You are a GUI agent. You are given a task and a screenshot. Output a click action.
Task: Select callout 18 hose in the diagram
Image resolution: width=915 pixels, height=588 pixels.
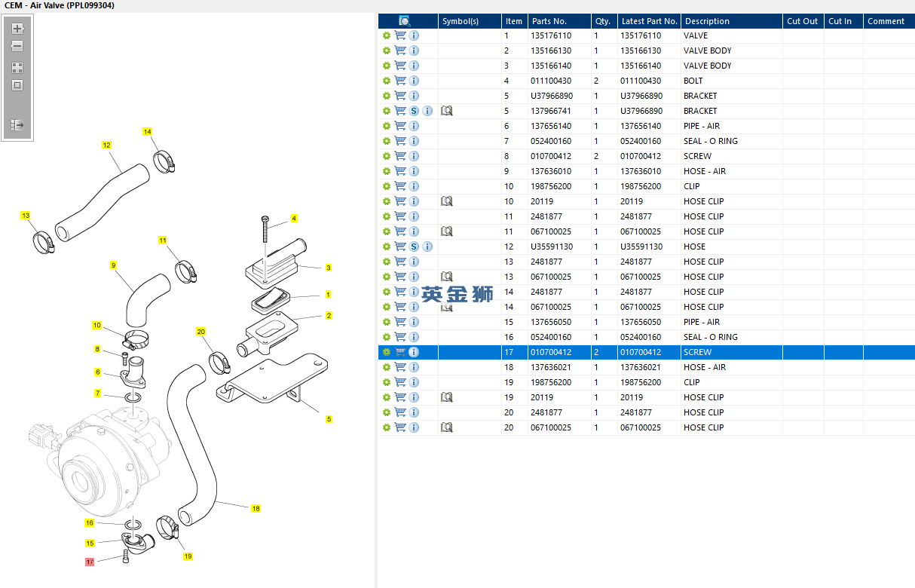pos(256,509)
